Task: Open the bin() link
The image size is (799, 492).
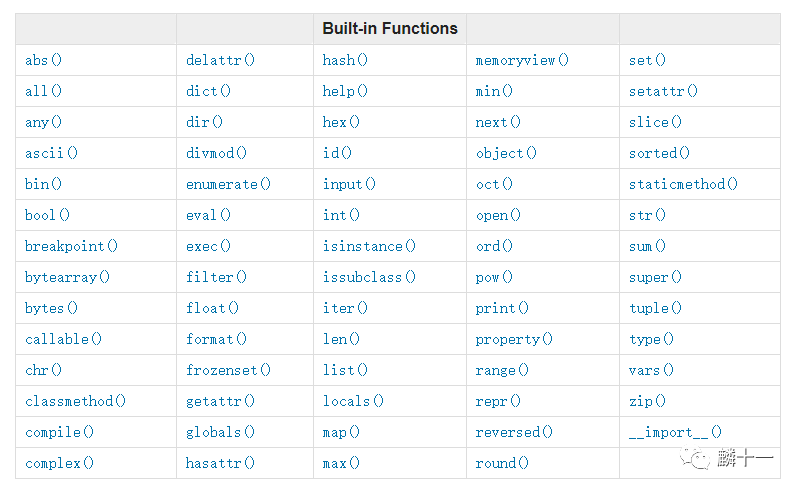Action: pos(43,184)
